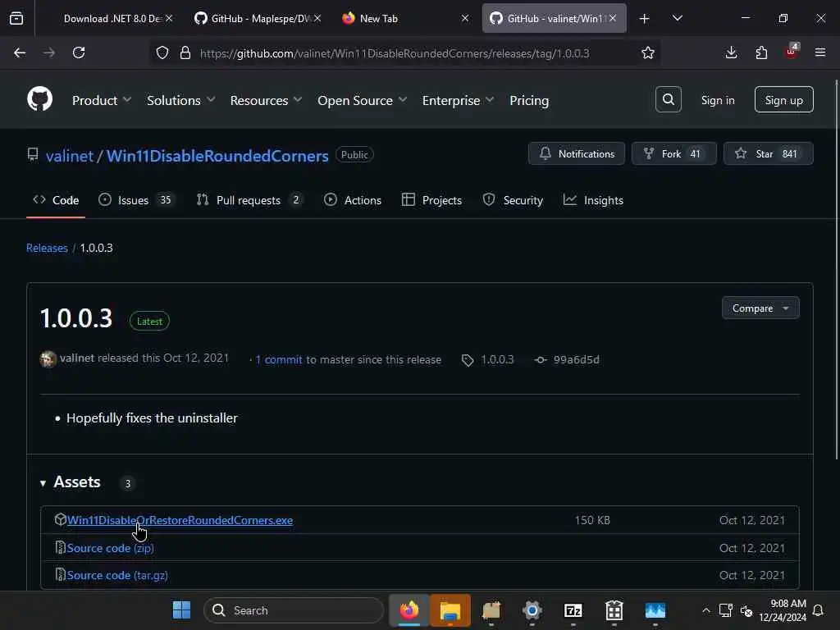Open Firefox from the taskbar
The width and height of the screenshot is (840, 630).
click(x=409, y=610)
